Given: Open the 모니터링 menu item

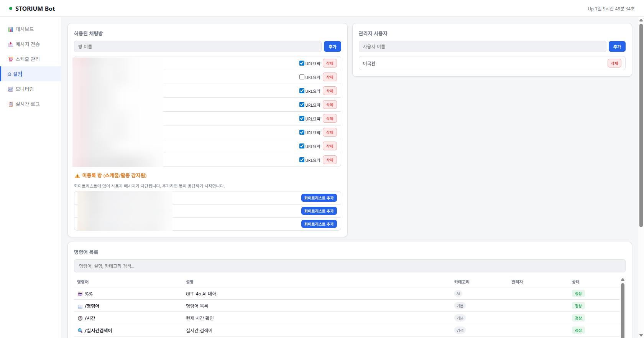Looking at the screenshot, I should coord(25,89).
